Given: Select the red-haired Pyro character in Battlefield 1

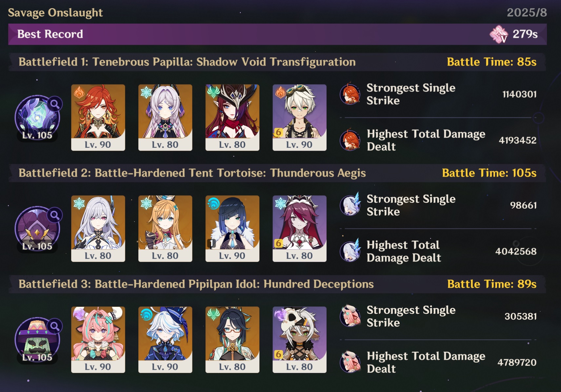Looking at the screenshot, I should [x=98, y=118].
